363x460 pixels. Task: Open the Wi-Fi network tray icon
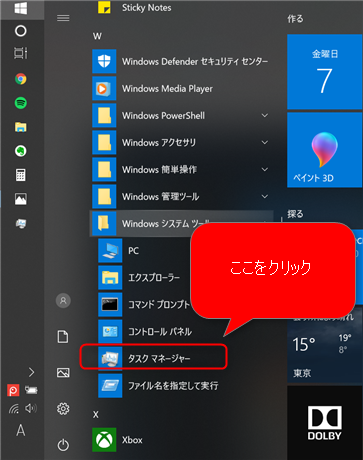coord(14,408)
